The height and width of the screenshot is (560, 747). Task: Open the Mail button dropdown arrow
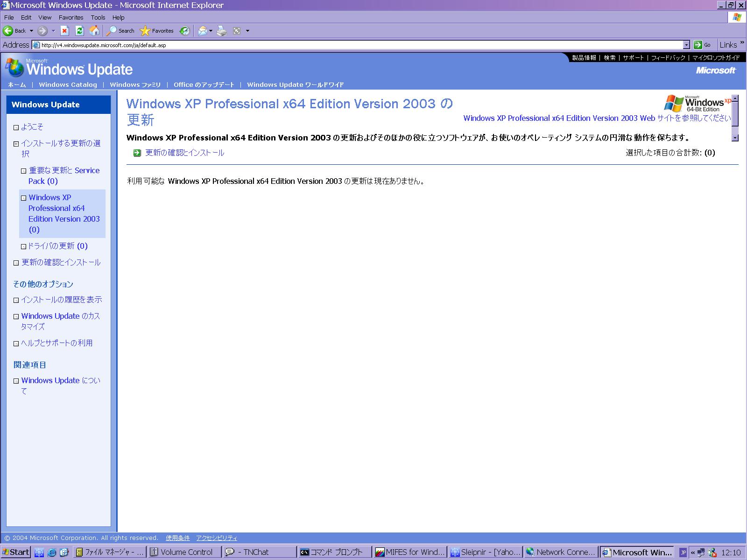[x=211, y=31]
